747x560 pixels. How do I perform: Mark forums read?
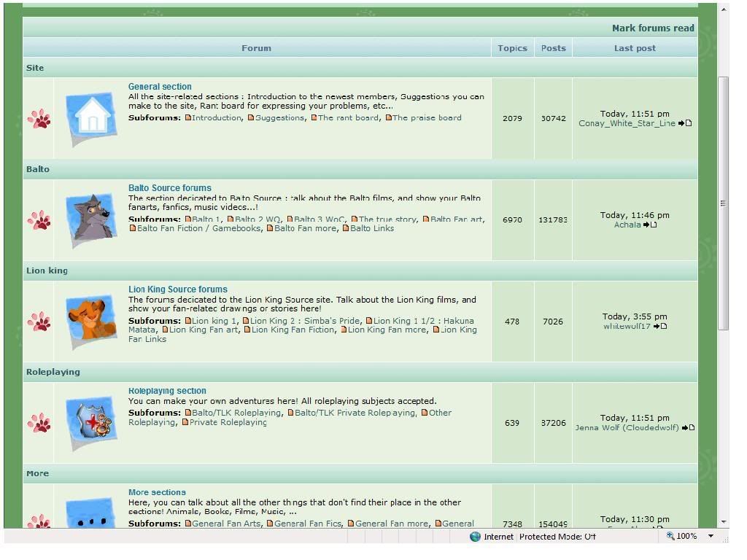point(653,28)
